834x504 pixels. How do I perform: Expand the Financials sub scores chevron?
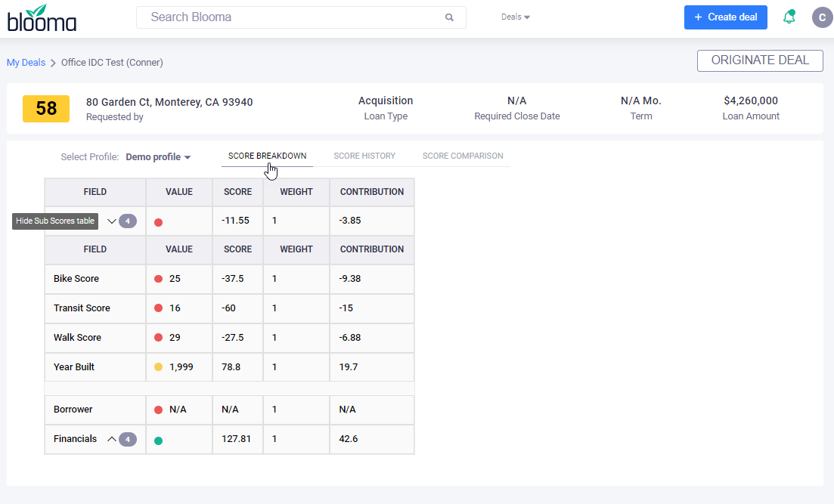click(x=112, y=439)
